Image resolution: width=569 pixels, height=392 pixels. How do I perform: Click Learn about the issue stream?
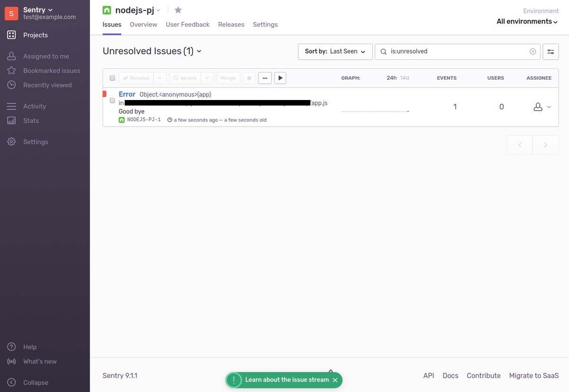[x=287, y=380]
